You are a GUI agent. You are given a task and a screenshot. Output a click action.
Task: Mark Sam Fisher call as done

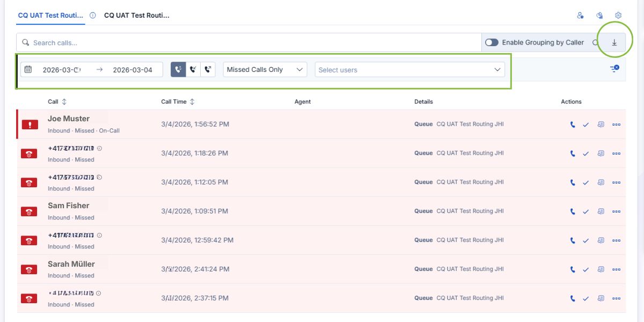[x=586, y=211]
